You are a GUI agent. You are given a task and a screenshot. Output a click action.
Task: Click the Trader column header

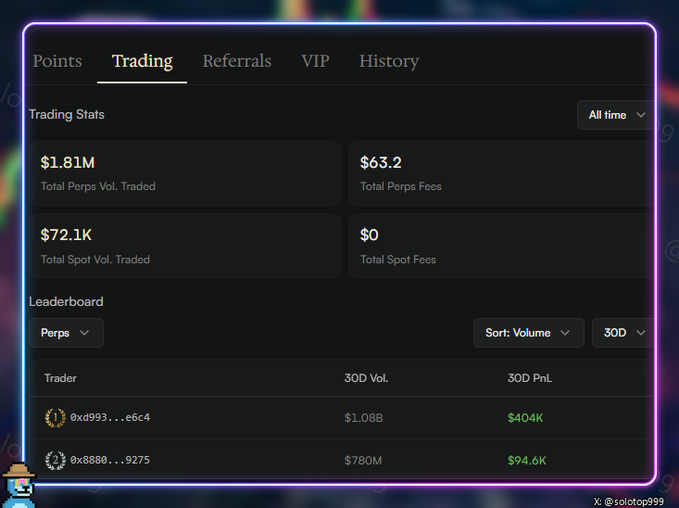pyautogui.click(x=60, y=378)
